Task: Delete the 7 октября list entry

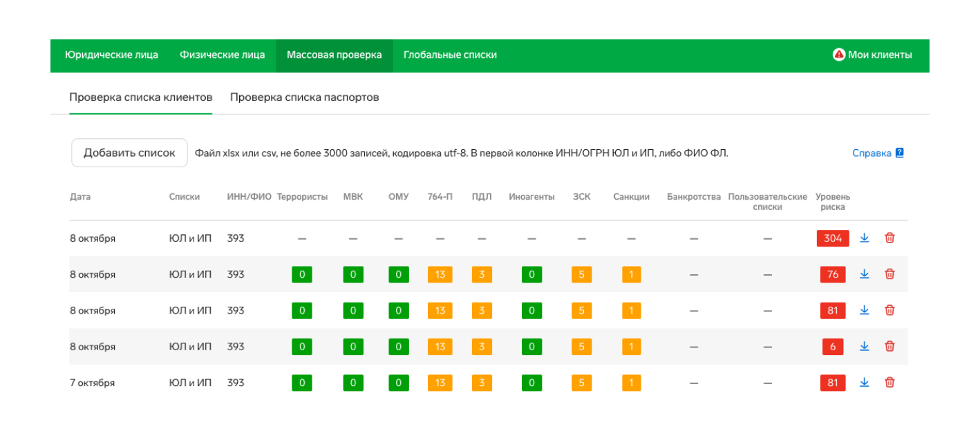Action: tap(889, 383)
